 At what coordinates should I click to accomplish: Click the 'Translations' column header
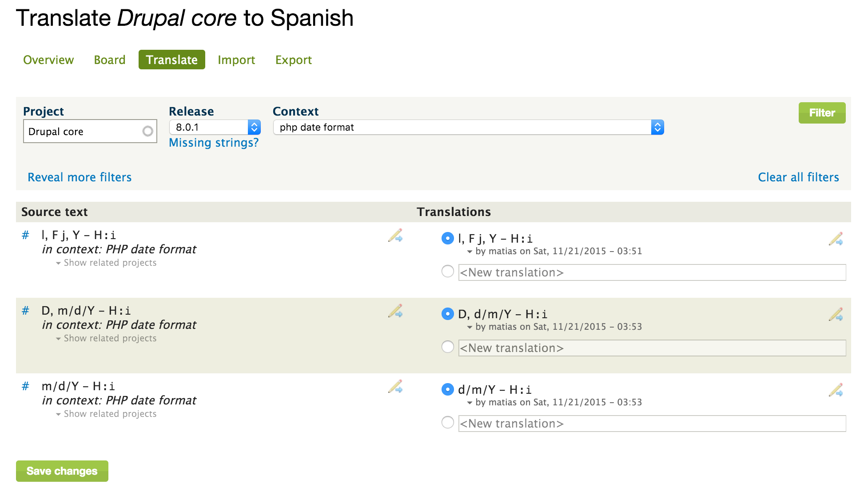tap(454, 212)
